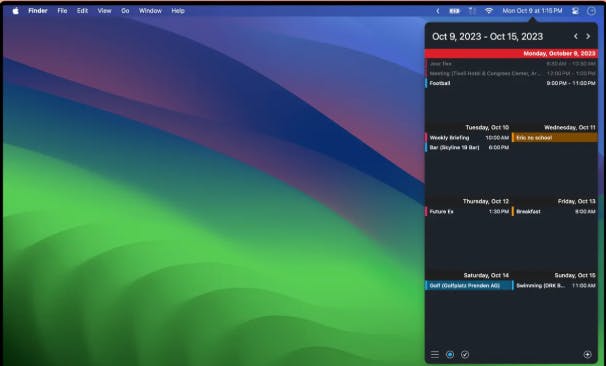Open the View menu
606x366 pixels.
click(x=104, y=11)
